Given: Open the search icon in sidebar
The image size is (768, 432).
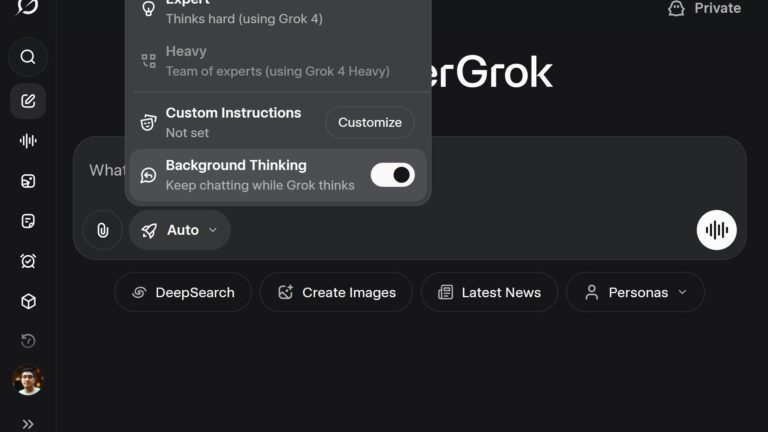Looking at the screenshot, I should (28, 57).
